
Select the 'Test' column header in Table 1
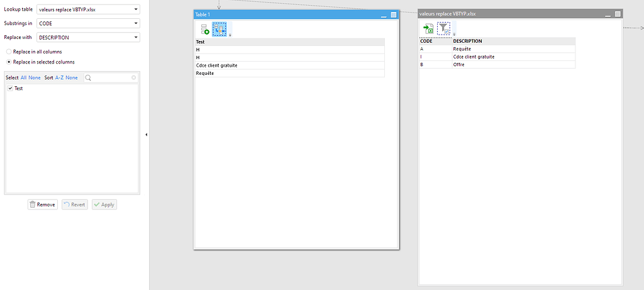(x=290, y=42)
